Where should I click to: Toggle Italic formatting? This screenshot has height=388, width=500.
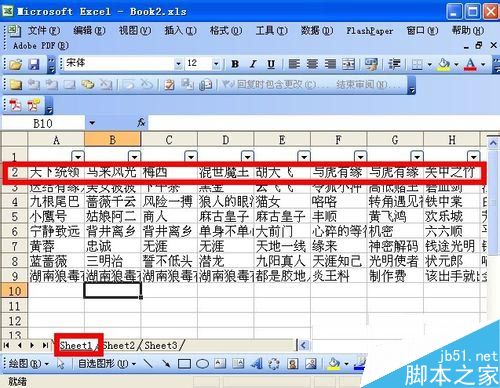point(253,64)
